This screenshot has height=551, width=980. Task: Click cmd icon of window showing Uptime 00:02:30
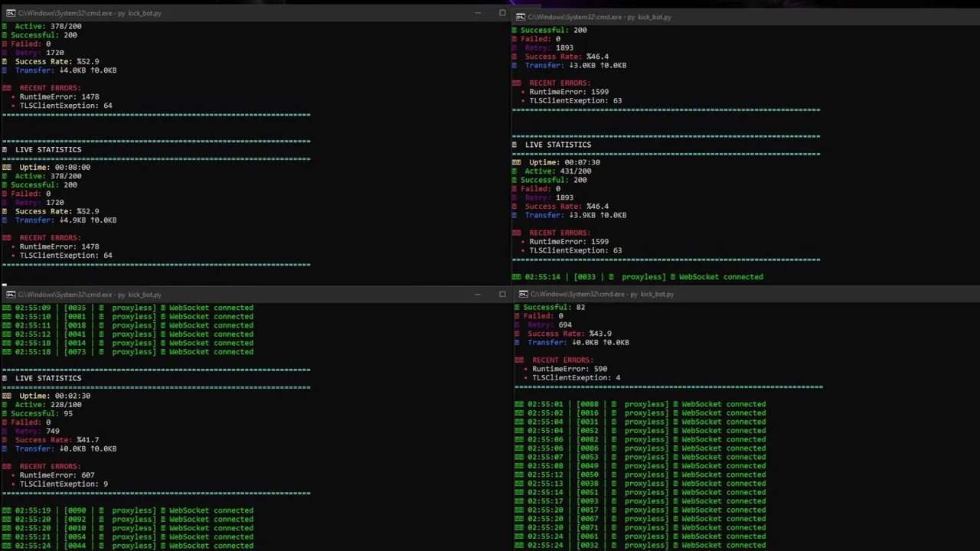11,295
